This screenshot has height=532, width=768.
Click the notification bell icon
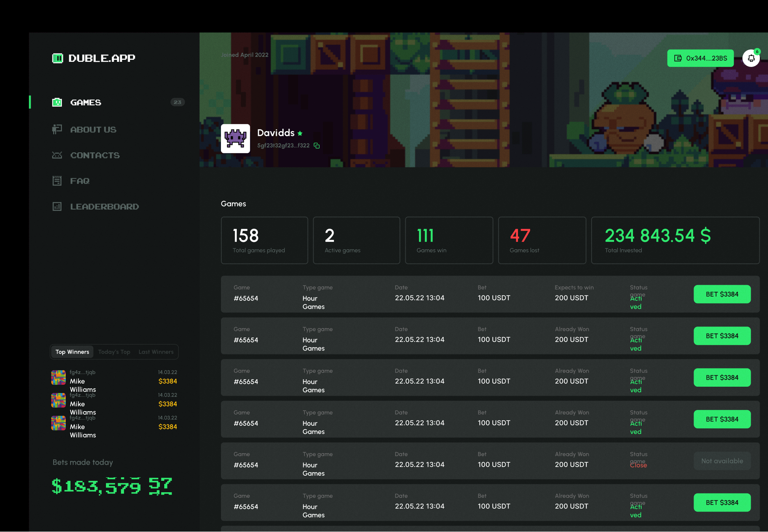pyautogui.click(x=751, y=58)
